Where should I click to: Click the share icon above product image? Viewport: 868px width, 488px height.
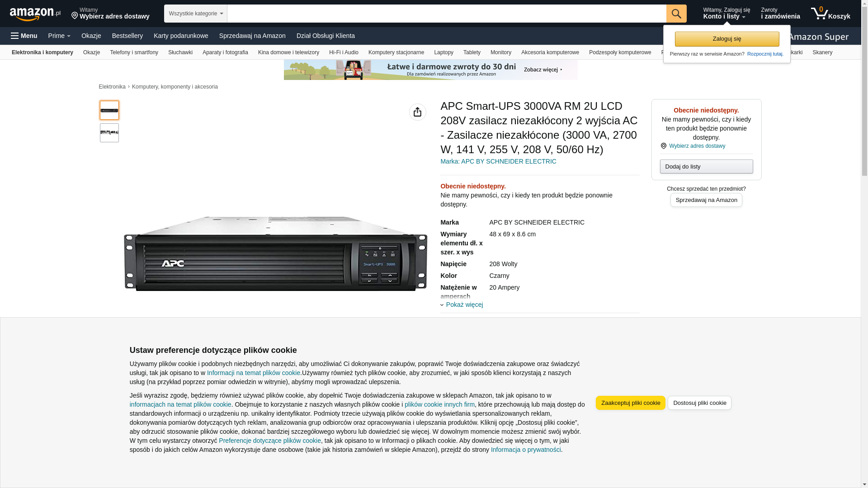coord(417,112)
